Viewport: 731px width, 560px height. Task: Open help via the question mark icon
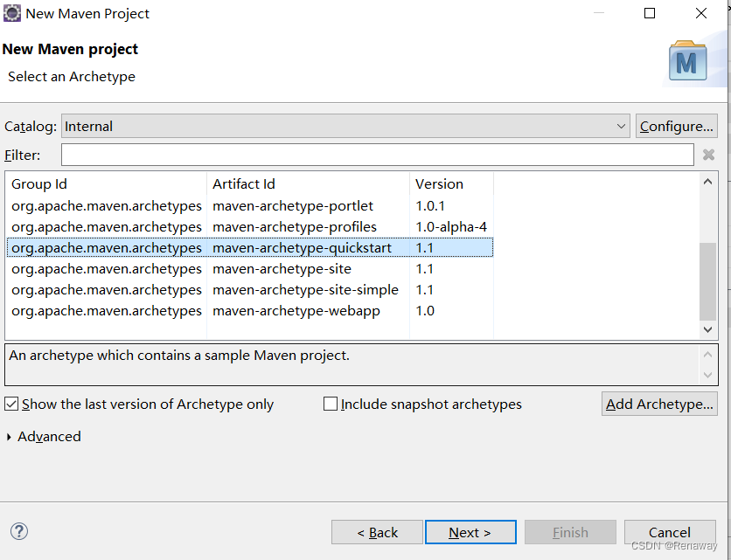click(x=18, y=531)
